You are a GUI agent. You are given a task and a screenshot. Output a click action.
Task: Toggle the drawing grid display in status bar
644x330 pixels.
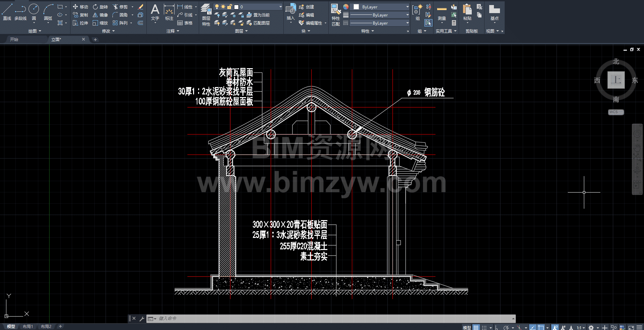476,327
